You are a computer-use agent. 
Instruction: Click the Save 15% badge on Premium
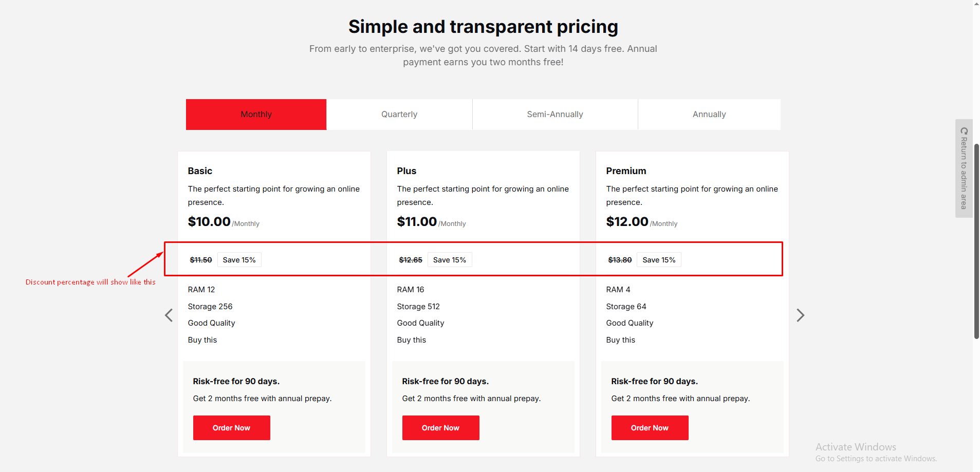point(659,260)
